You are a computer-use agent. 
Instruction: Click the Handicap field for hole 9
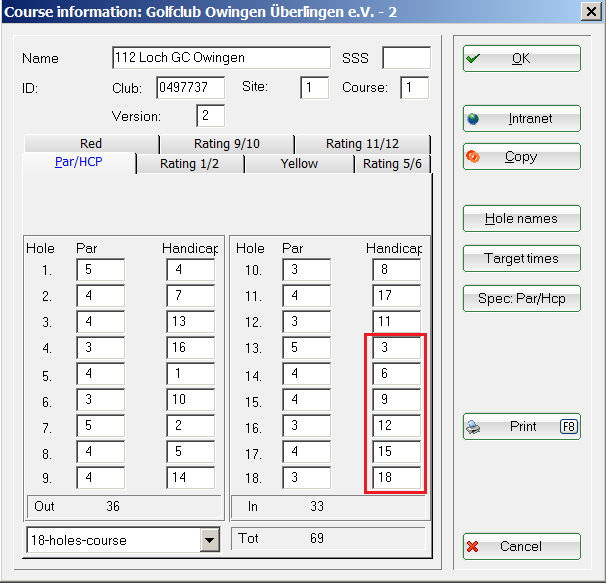point(191,477)
